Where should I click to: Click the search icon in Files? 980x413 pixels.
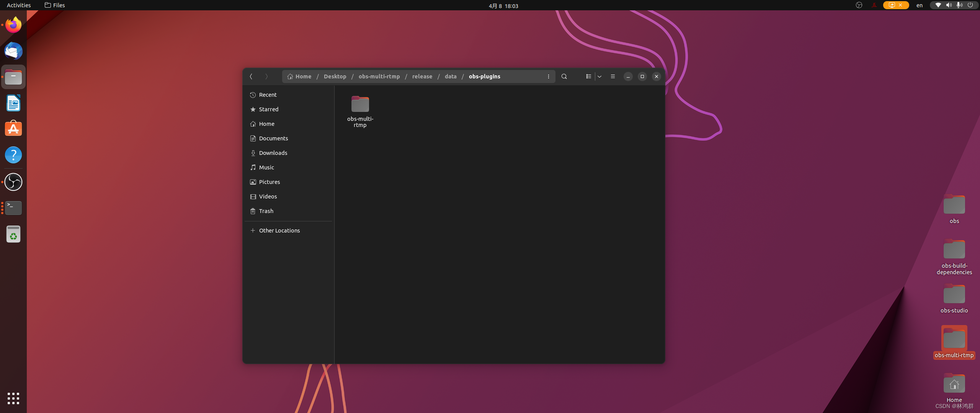tap(564, 76)
